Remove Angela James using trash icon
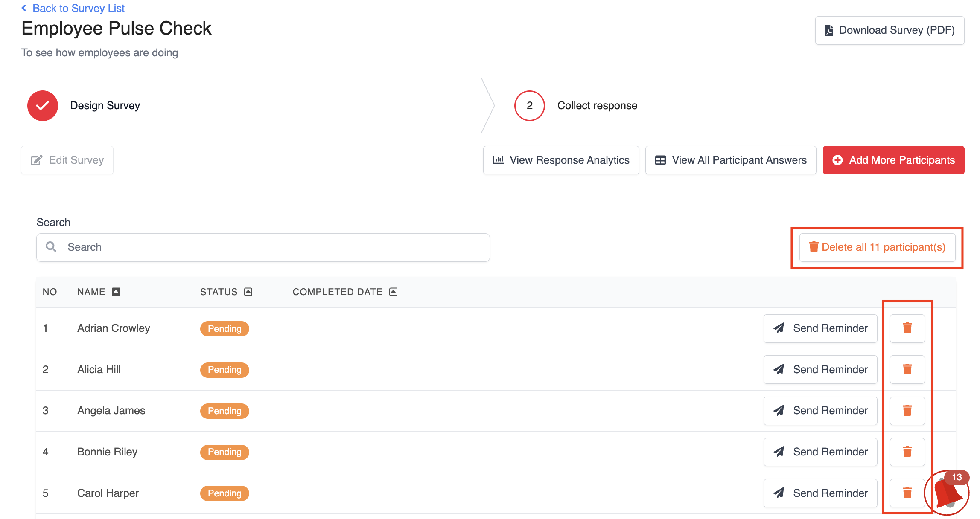Image resolution: width=980 pixels, height=519 pixels. pos(907,410)
